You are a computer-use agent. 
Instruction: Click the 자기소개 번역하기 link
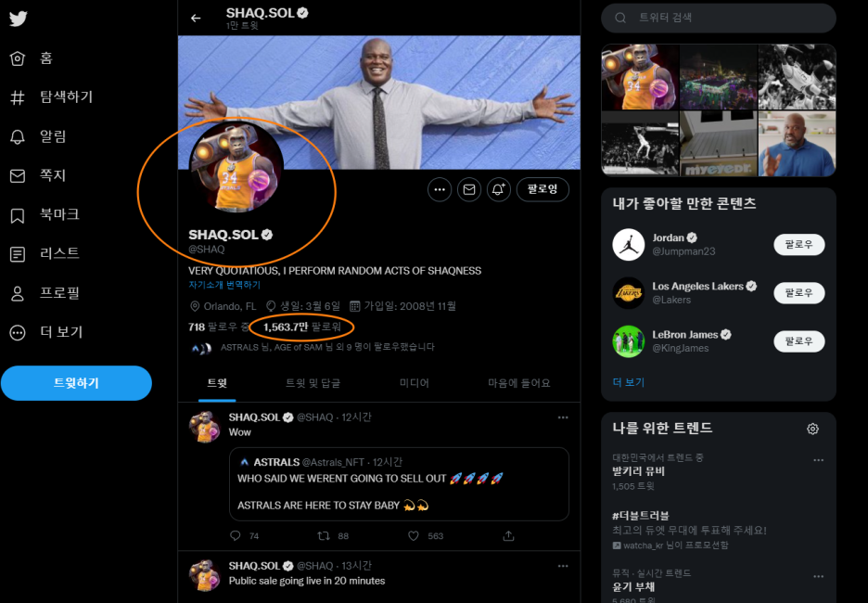(224, 285)
